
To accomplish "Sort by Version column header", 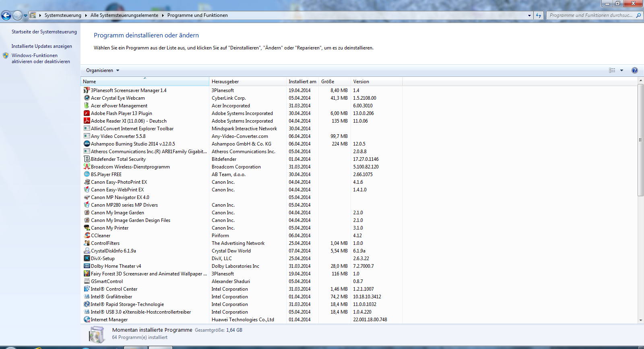I will tap(376, 82).
